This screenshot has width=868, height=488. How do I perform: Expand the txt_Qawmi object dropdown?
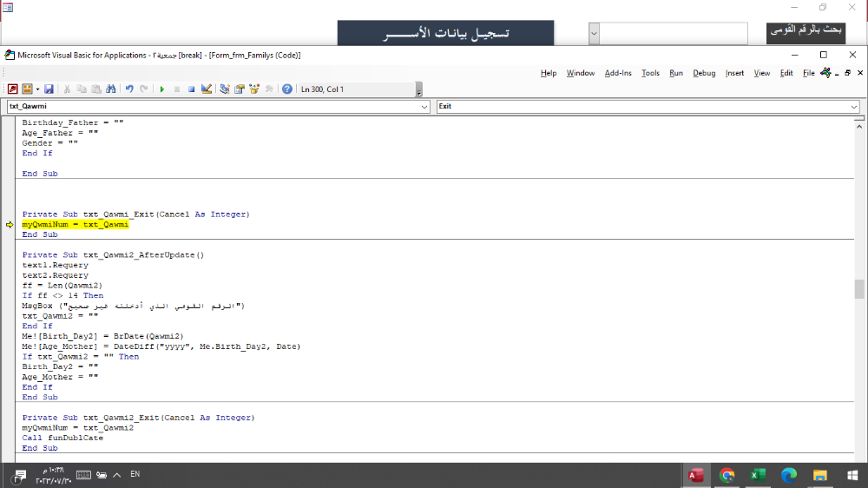tap(424, 106)
